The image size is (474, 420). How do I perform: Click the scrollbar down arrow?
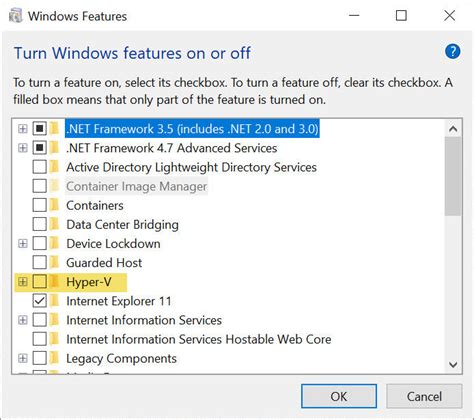coord(453,365)
